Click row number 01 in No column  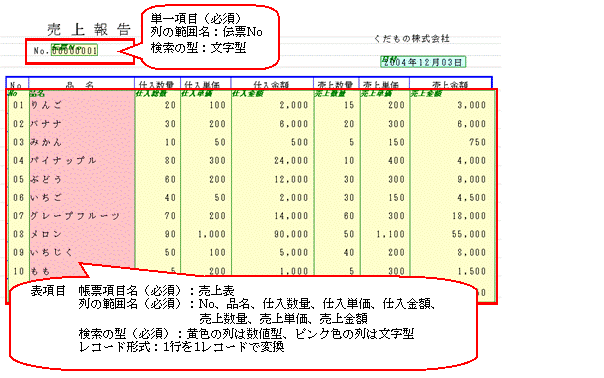point(18,105)
